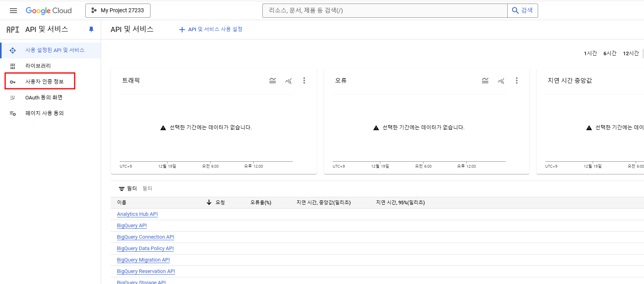The image size is (644, 284).
Task: Toggle legend on the 오류 chart
Action: pyautogui.click(x=485, y=80)
